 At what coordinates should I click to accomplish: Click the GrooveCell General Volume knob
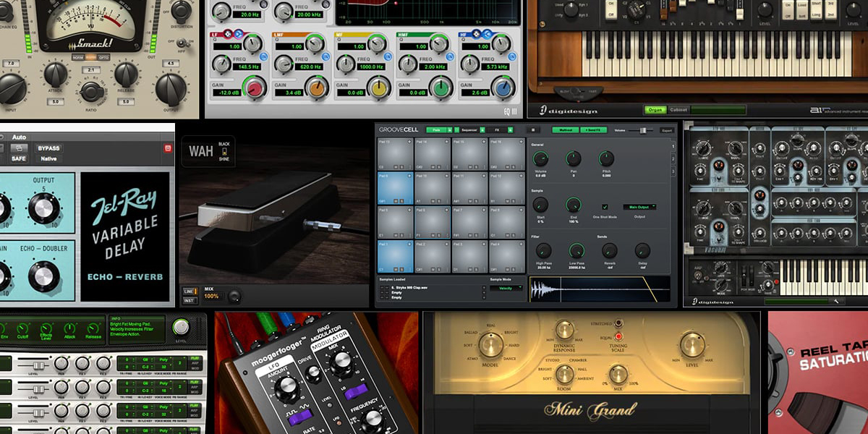[x=540, y=160]
